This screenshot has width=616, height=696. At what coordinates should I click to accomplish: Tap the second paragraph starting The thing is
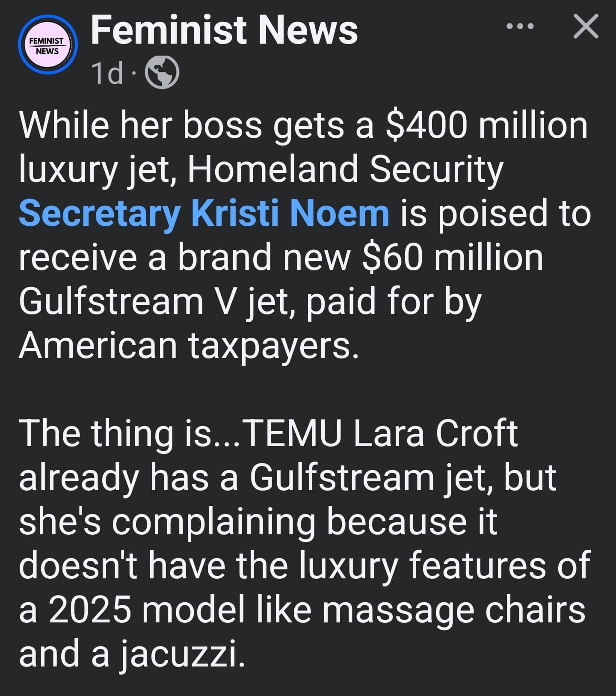(x=305, y=543)
